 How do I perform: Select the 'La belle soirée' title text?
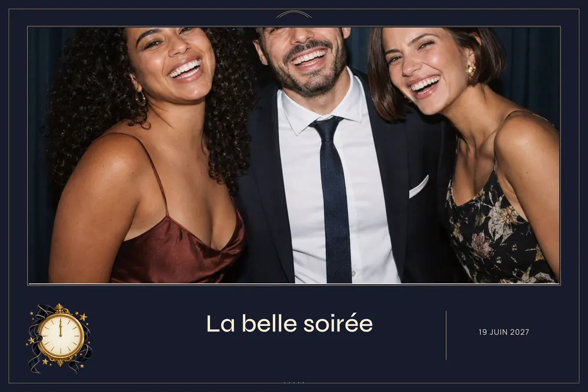click(289, 323)
